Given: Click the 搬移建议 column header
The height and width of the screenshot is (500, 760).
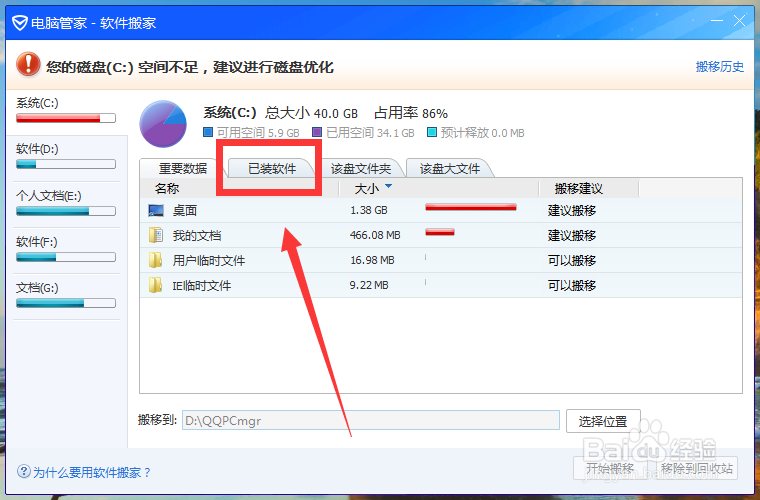Looking at the screenshot, I should (x=579, y=188).
